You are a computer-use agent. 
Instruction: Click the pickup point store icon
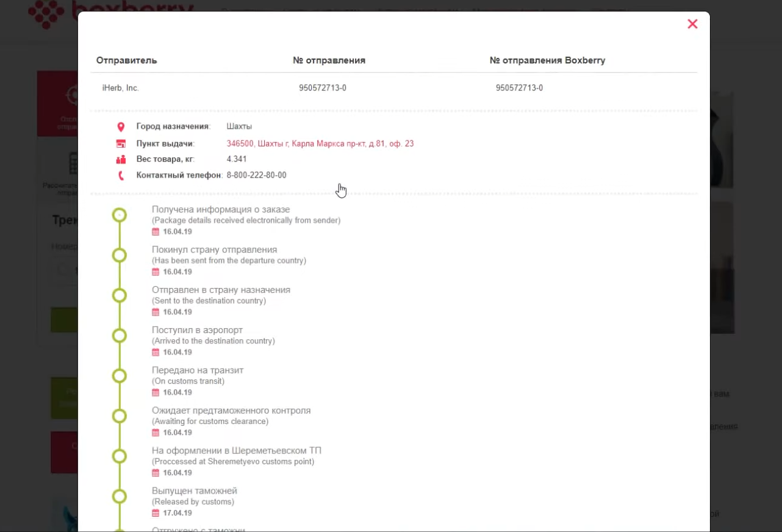[x=121, y=144]
